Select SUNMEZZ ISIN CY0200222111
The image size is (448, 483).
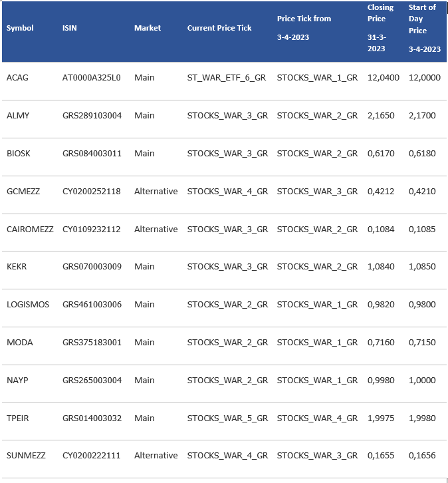point(92,456)
